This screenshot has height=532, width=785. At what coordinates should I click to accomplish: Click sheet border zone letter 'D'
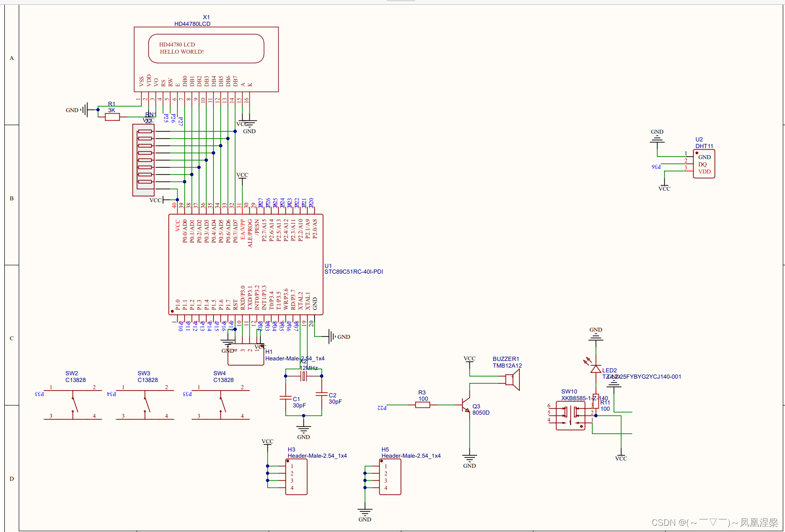click(12, 479)
